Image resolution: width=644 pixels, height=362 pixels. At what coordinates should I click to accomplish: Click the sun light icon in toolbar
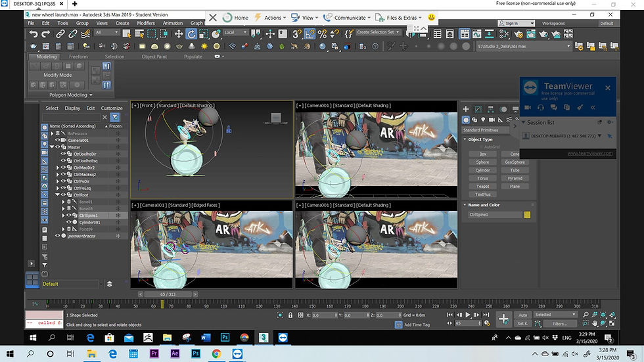204,47
